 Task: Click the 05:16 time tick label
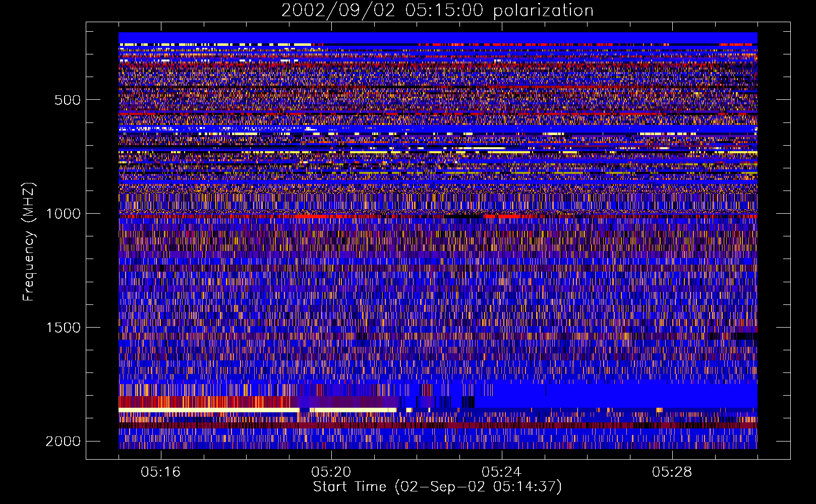coord(161,472)
